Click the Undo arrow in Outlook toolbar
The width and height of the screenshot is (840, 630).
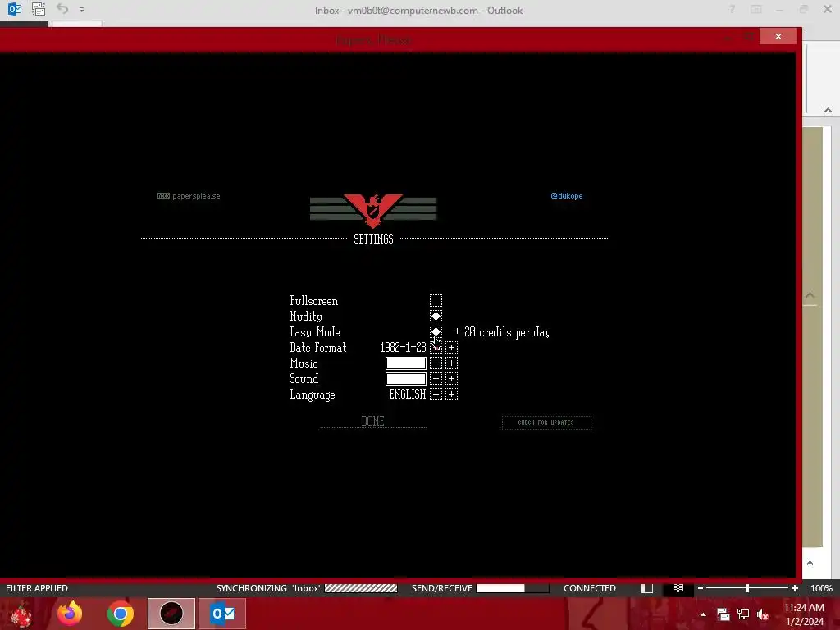(62, 9)
